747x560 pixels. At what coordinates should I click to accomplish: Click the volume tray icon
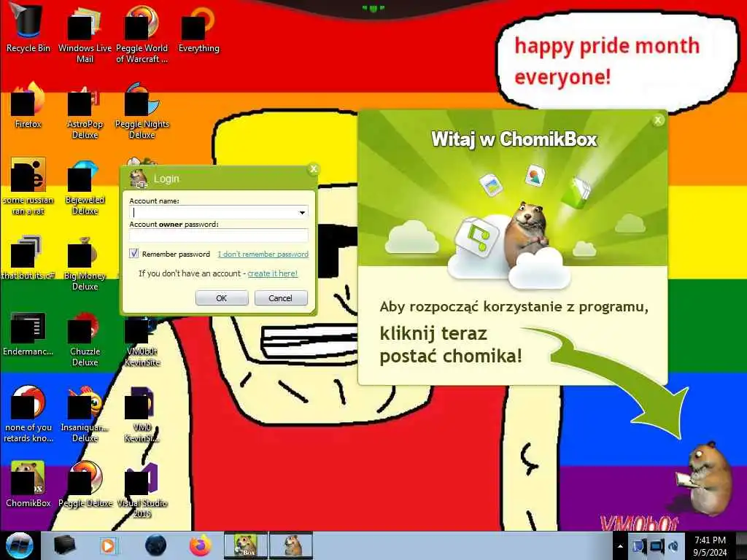tap(673, 546)
